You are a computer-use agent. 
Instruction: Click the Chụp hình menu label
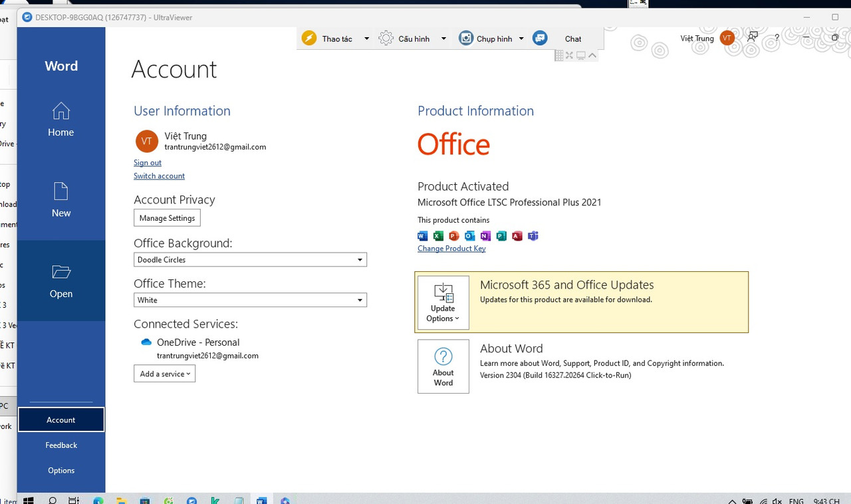coord(494,39)
